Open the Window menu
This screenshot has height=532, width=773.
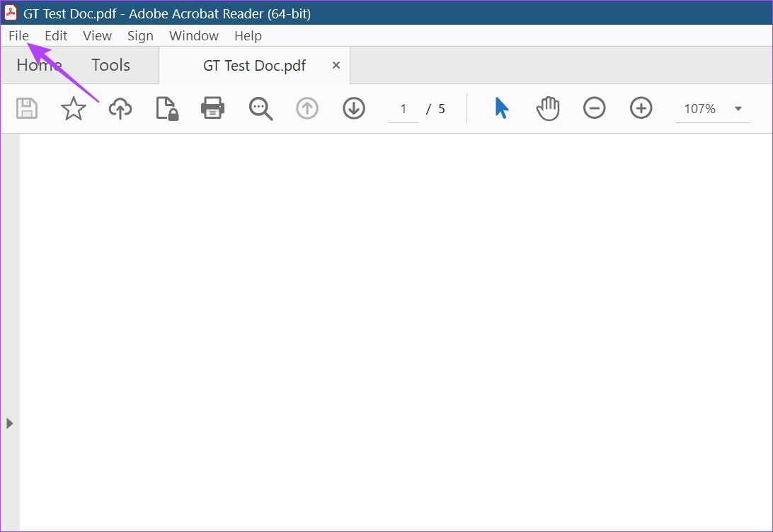(x=194, y=36)
